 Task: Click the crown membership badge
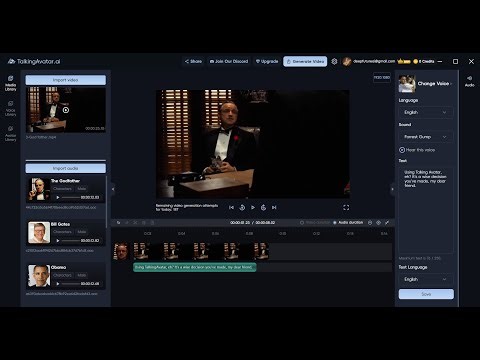(404, 61)
